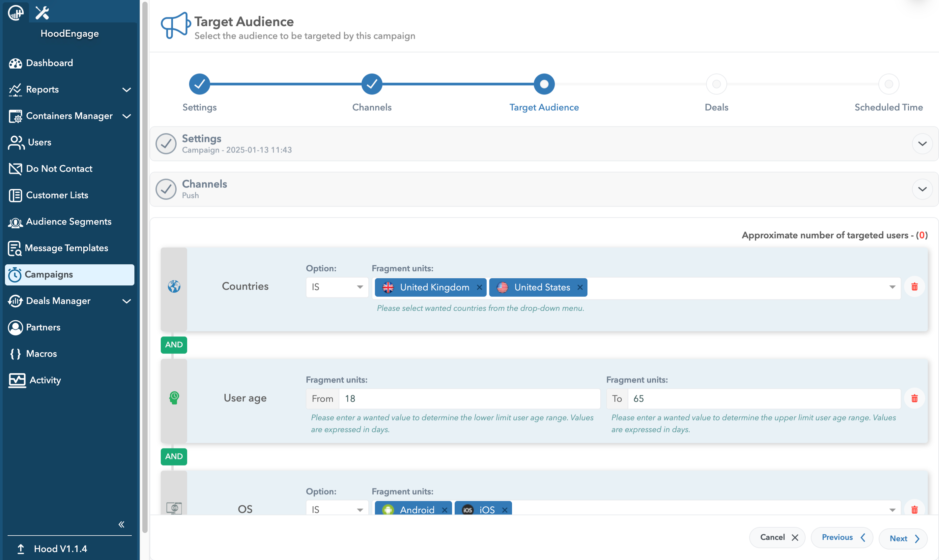Toggle the AND operator below Countries
The height and width of the screenshot is (560, 939).
coord(174,345)
